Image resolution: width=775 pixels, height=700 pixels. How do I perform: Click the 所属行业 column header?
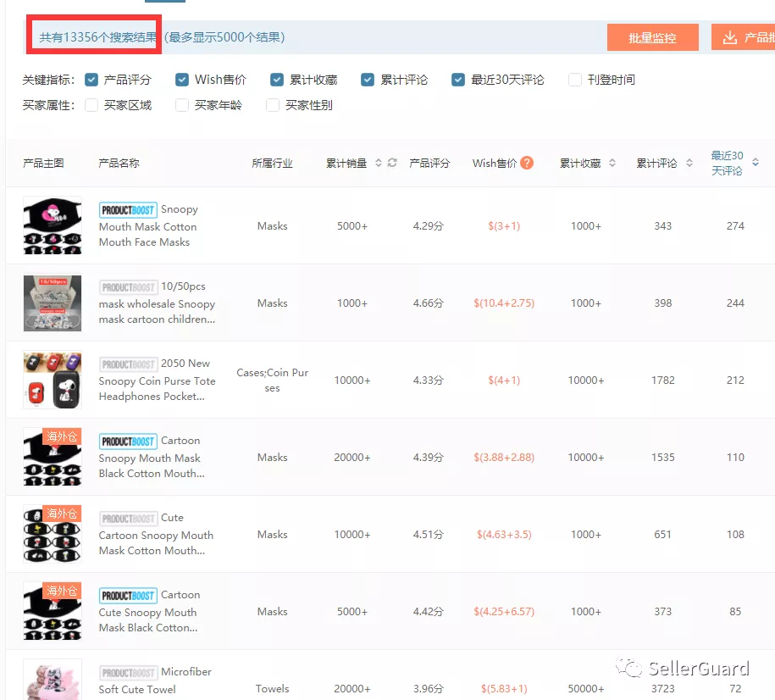(x=272, y=163)
